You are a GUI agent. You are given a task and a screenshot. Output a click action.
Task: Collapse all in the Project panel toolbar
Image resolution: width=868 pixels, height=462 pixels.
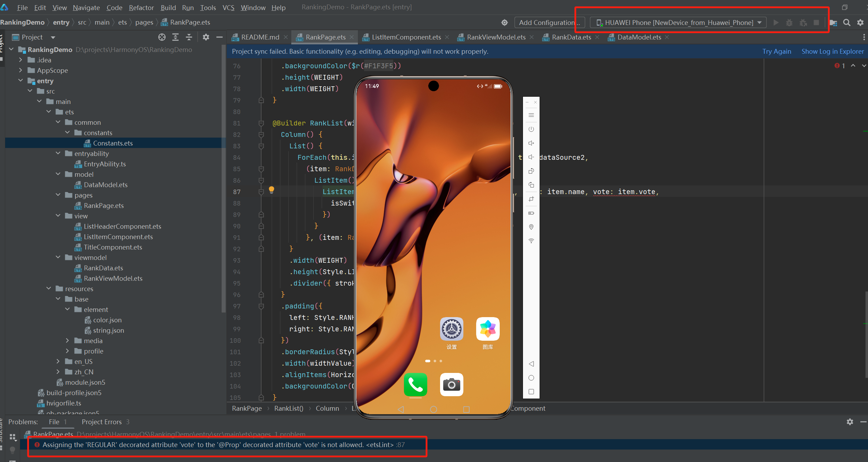pos(189,37)
